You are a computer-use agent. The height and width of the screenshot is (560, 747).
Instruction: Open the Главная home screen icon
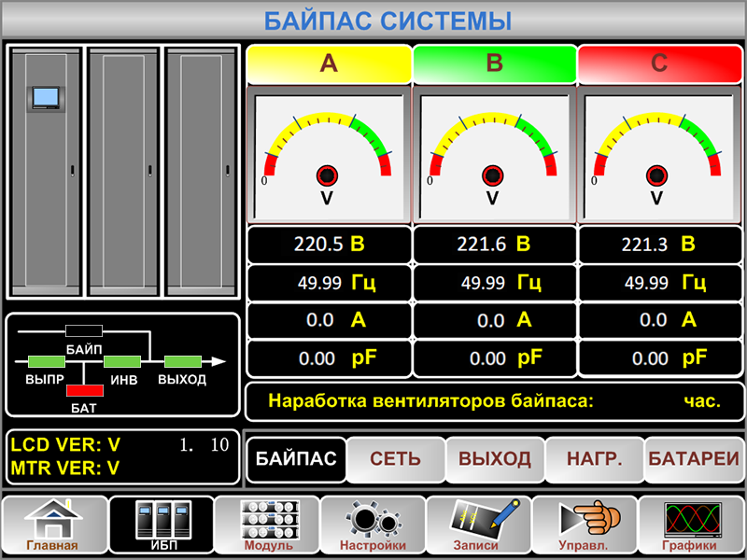pos(53,525)
